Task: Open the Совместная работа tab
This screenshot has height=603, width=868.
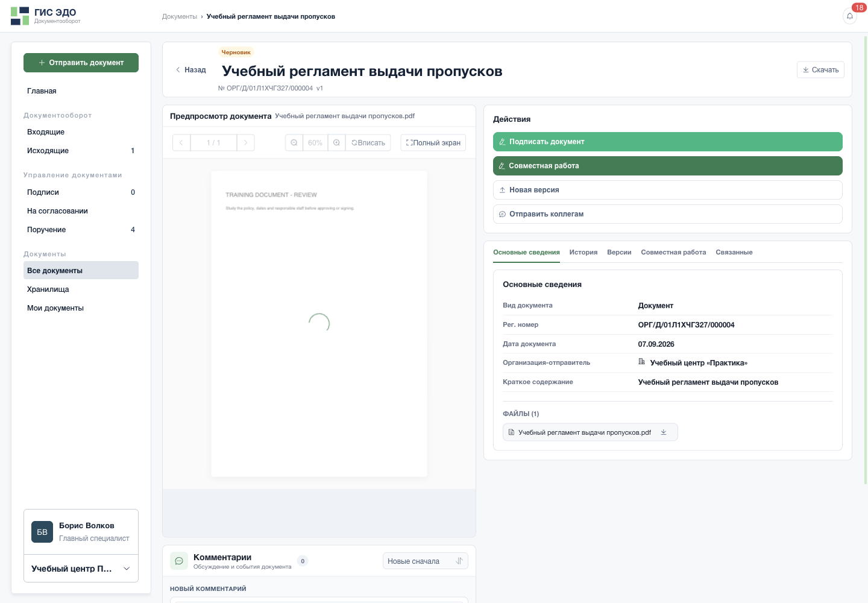Action: [x=673, y=252]
